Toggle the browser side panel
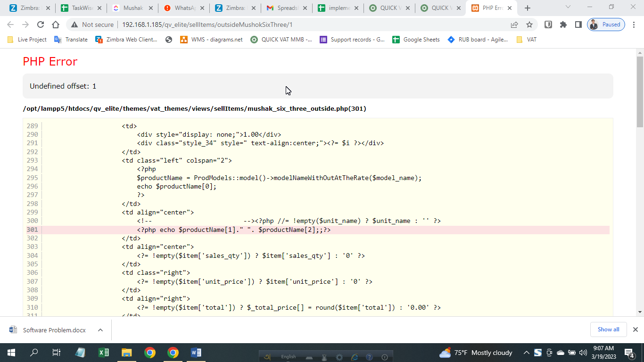The width and height of the screenshot is (644, 362). [x=578, y=25]
